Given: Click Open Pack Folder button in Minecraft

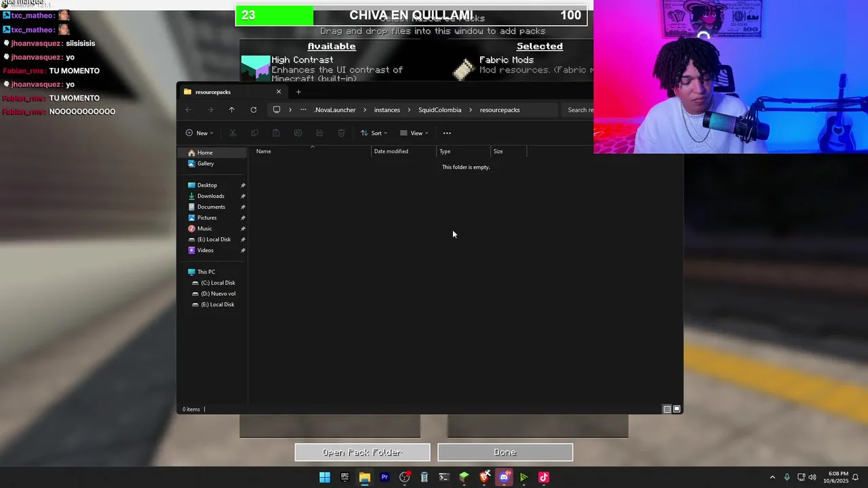Looking at the screenshot, I should coord(362,452).
